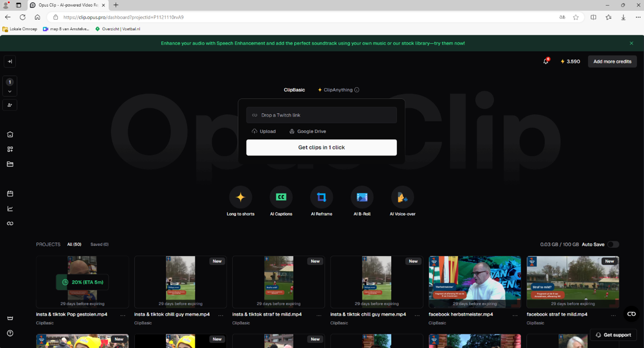Open browser downloads icon
The image size is (644, 348).
coord(623,17)
